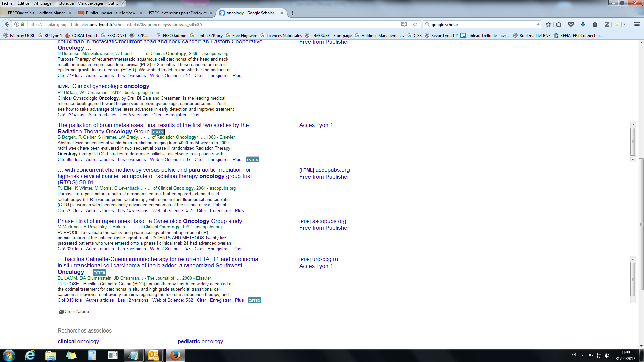Open the Fichier menu

click(x=8, y=3)
